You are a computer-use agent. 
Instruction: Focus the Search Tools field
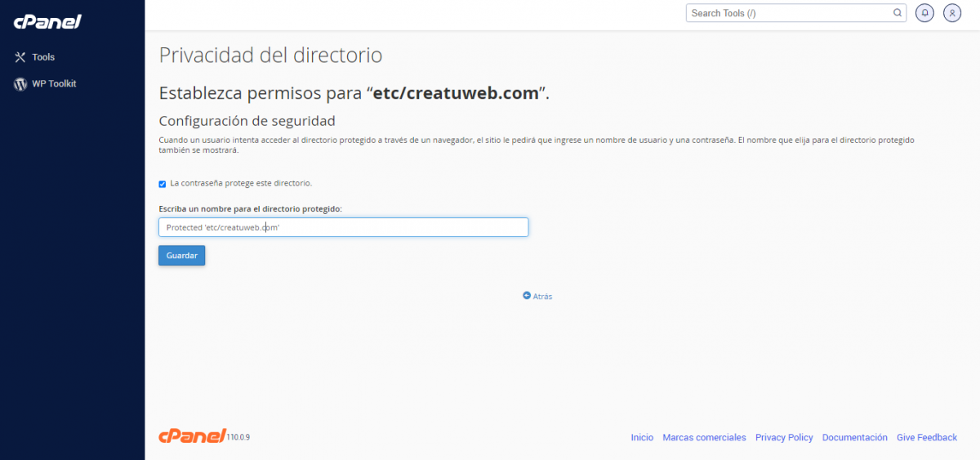(x=788, y=13)
